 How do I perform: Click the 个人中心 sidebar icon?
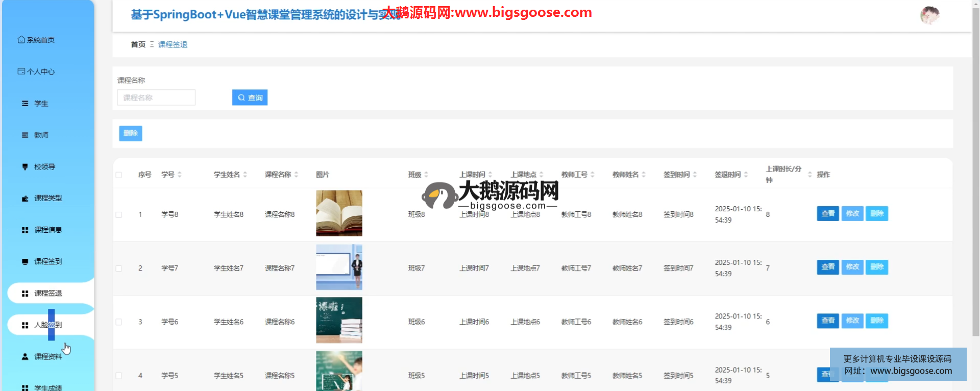21,71
